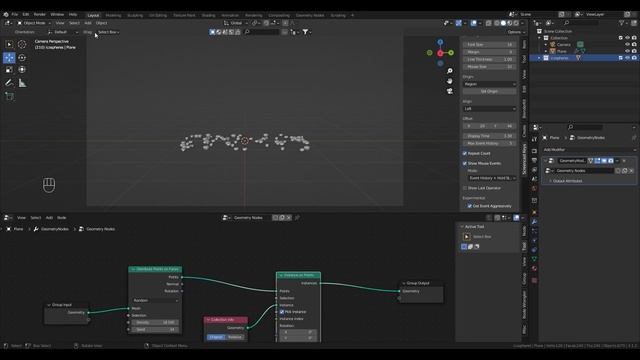Select Original mode in Collection Info node
Viewport: 640px width, 360px height.
216,337
